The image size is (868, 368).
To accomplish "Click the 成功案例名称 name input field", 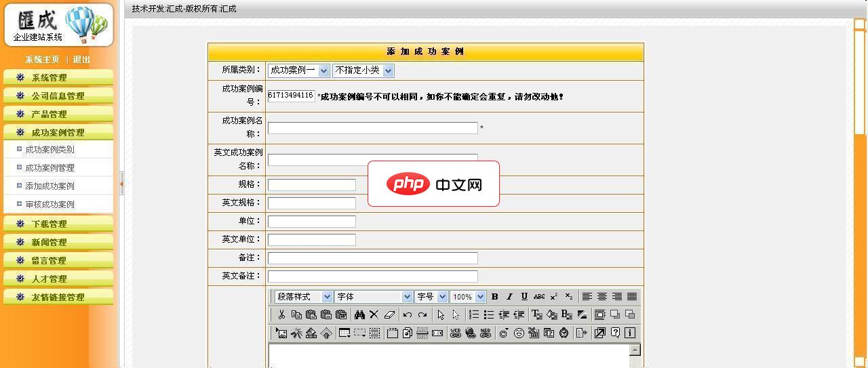I will [373, 128].
